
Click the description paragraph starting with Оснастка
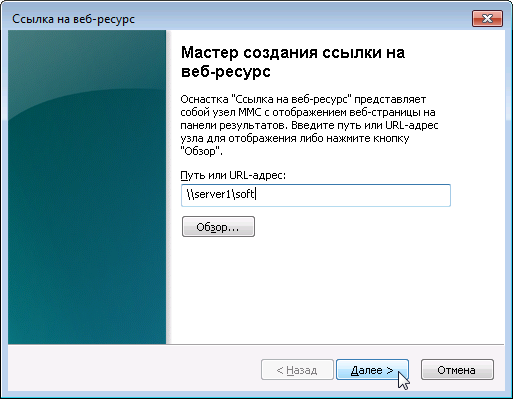pos(309,125)
